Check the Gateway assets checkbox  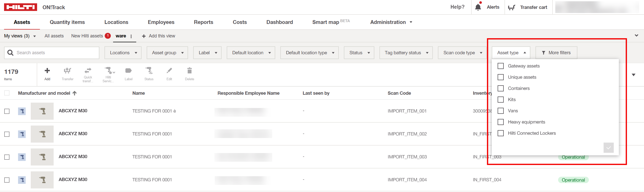[x=500, y=66]
